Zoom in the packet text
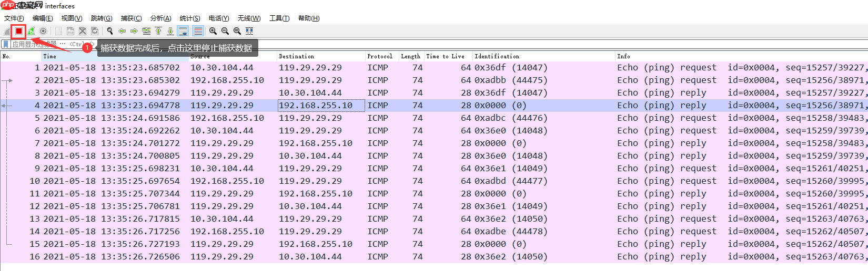Viewport: 868px width, 271px height. click(x=213, y=31)
